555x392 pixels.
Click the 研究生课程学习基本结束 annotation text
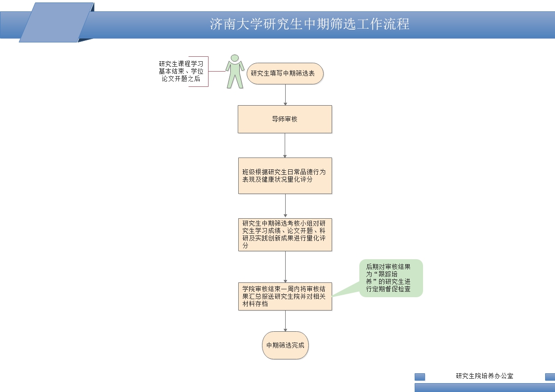(181, 72)
